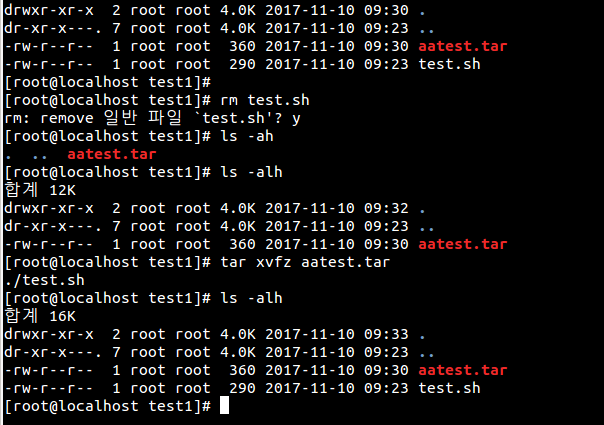The height and width of the screenshot is (425, 604).
Task: Click the second 'ls -alh' command text
Action: [251, 298]
